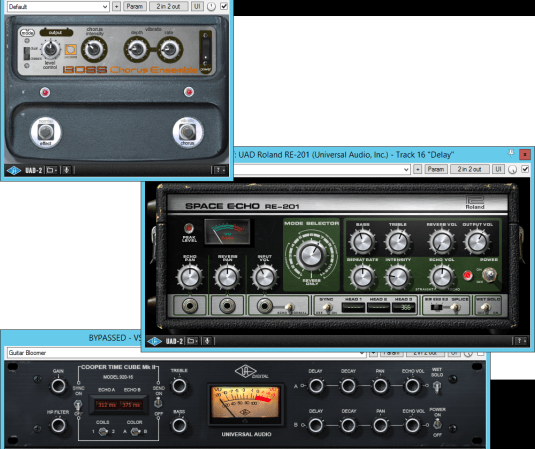Click the Space Echo tape type slider

437,307
